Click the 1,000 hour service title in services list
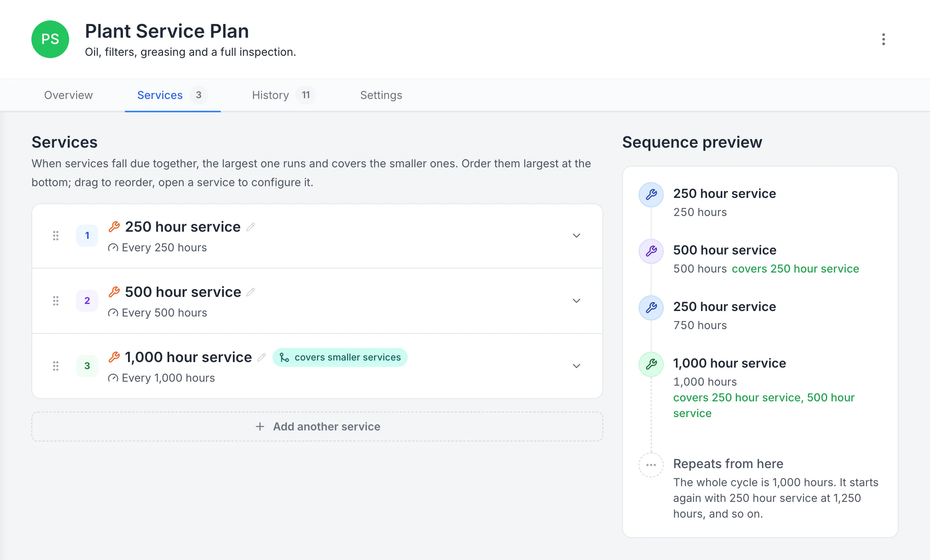Screen dimensions: 930x560 point(188,357)
